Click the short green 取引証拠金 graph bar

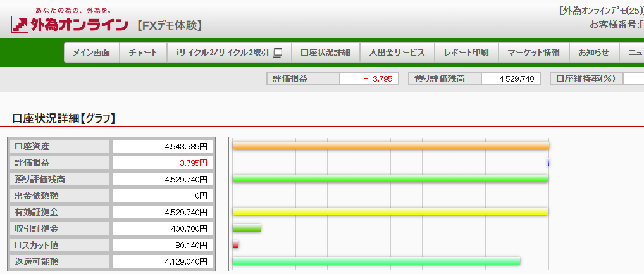pos(246,228)
